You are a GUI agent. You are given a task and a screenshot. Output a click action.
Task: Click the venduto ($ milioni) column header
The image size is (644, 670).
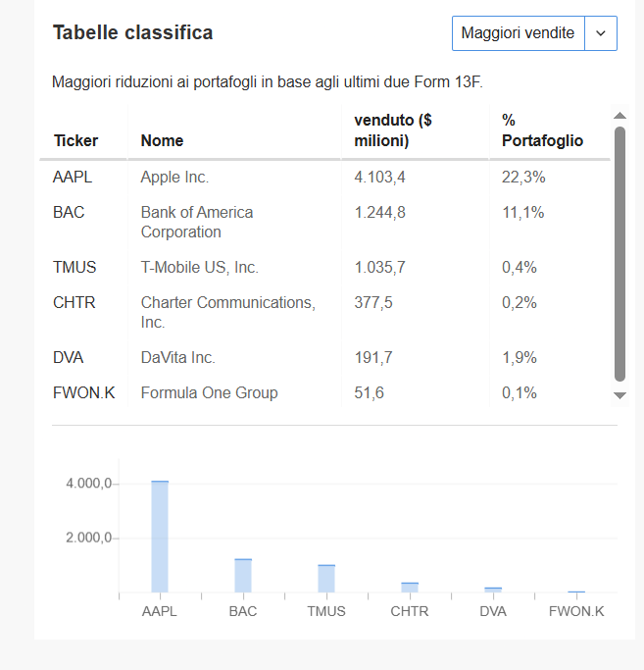pos(393,130)
